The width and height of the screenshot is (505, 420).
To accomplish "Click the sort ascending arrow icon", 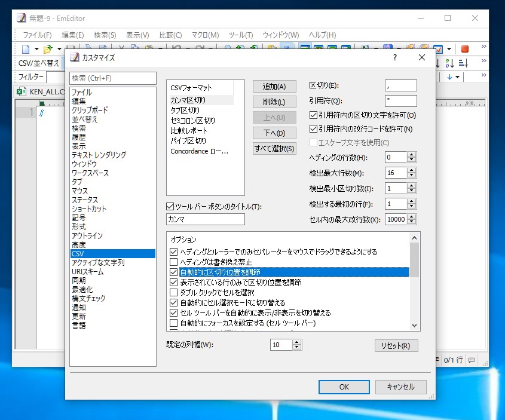I will (437, 63).
